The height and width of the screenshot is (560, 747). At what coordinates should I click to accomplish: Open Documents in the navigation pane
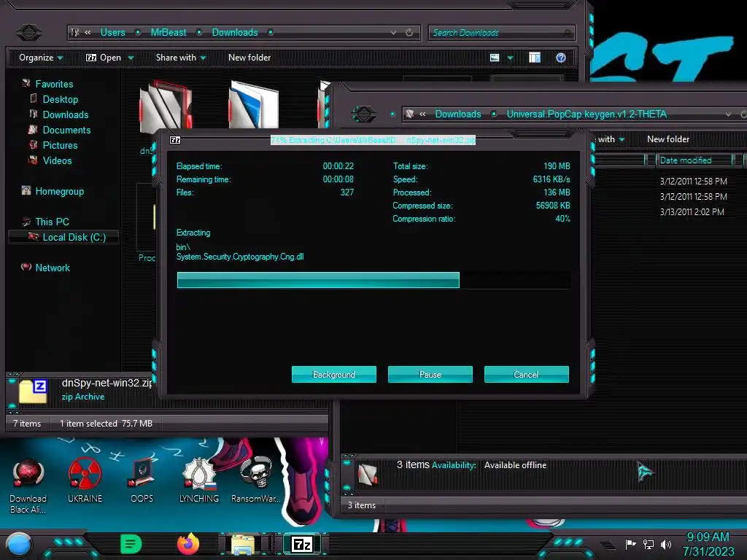click(66, 130)
